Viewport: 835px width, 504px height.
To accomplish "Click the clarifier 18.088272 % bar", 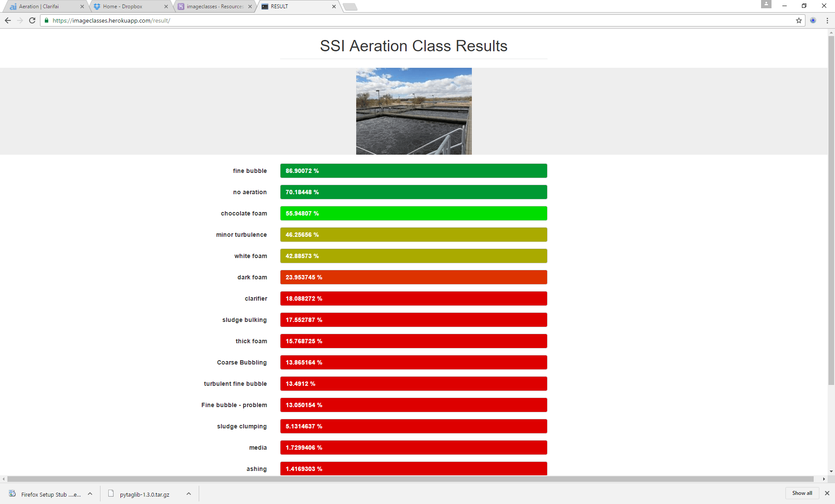I will click(x=414, y=298).
